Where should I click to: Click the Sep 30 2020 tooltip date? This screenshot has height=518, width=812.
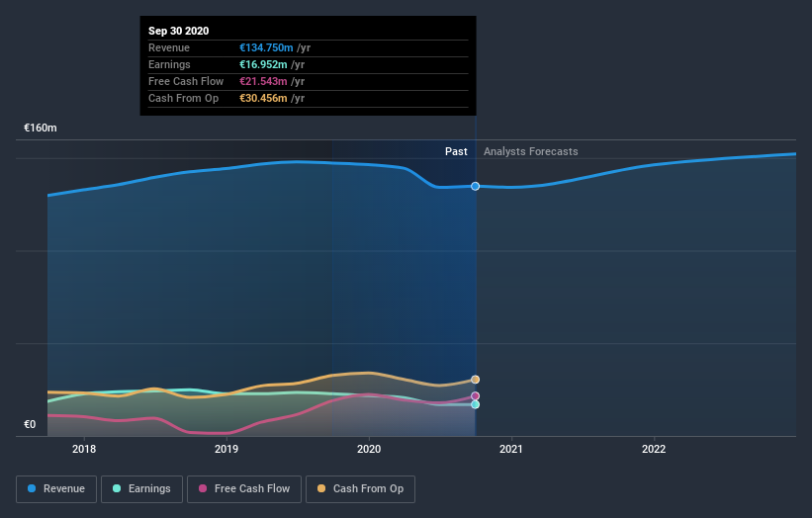(x=179, y=31)
